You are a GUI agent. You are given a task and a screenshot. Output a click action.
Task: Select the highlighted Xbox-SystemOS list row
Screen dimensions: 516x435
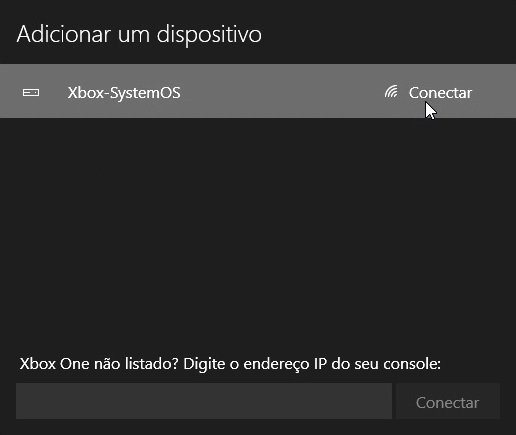[258, 91]
